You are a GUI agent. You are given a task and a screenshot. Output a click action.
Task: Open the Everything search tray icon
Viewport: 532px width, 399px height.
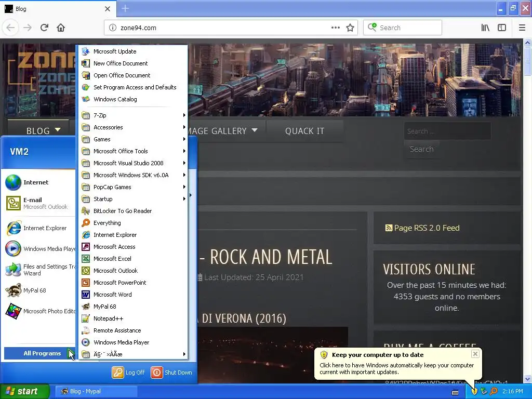pos(494,391)
